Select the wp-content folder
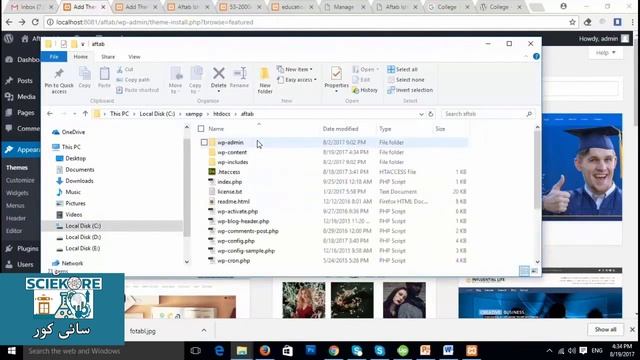 pyautogui.click(x=232, y=152)
